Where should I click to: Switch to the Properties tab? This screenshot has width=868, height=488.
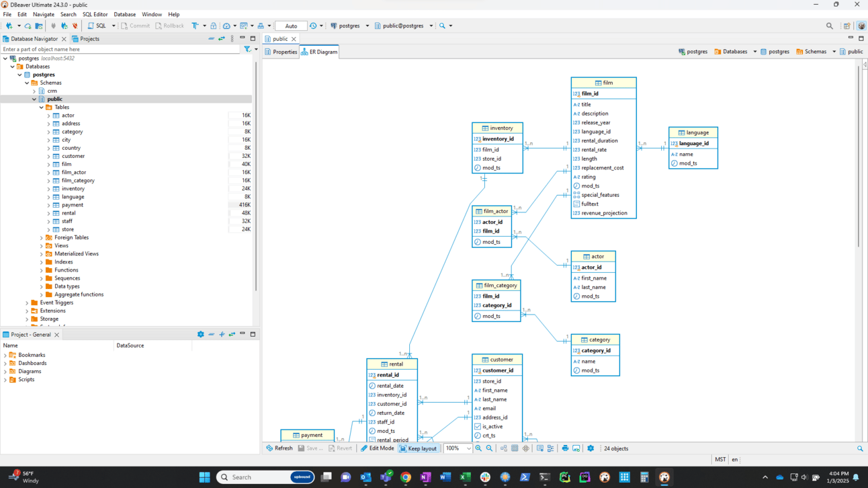tap(281, 52)
